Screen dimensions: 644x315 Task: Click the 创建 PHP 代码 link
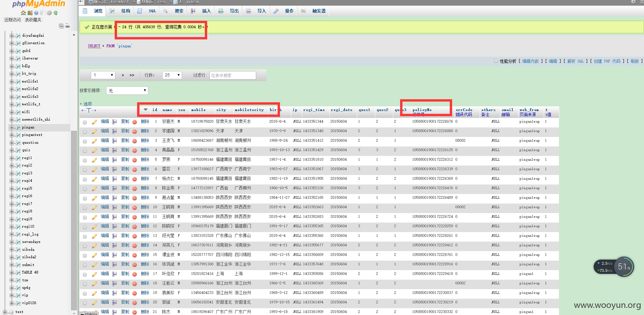(x=607, y=62)
